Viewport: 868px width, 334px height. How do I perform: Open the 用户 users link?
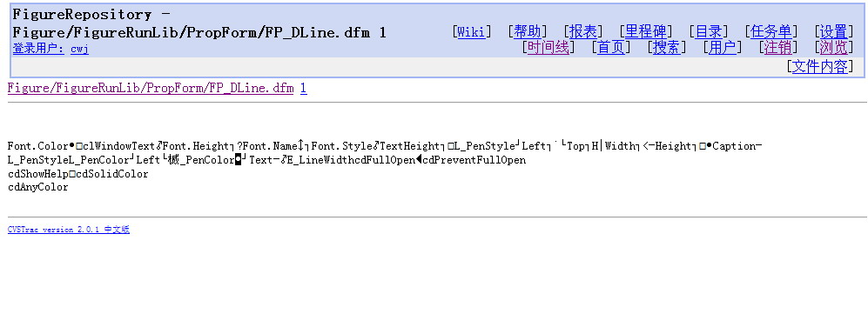[x=723, y=48]
